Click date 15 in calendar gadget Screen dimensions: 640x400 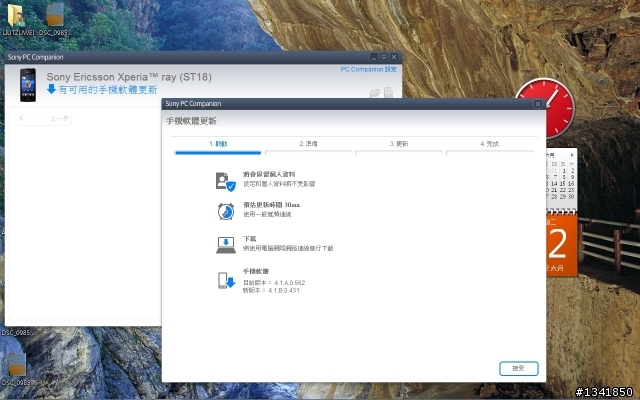(x=563, y=184)
